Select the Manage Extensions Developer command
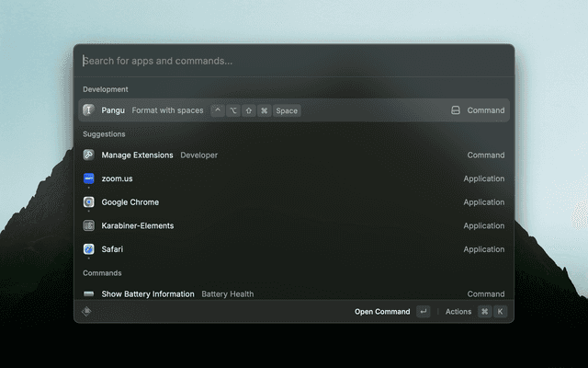Viewport: 588px width, 368px height. click(x=294, y=155)
